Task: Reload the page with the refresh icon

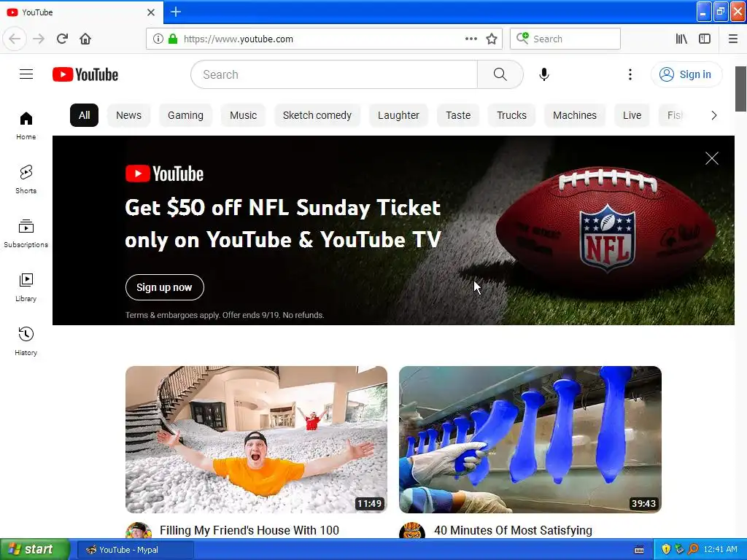Action: [62, 39]
